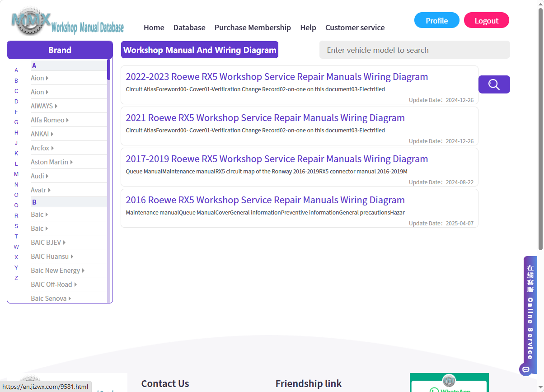Open 2022-2023 Roewe RX5 manual link
Image resolution: width=544 pixels, height=392 pixels.
point(277,76)
